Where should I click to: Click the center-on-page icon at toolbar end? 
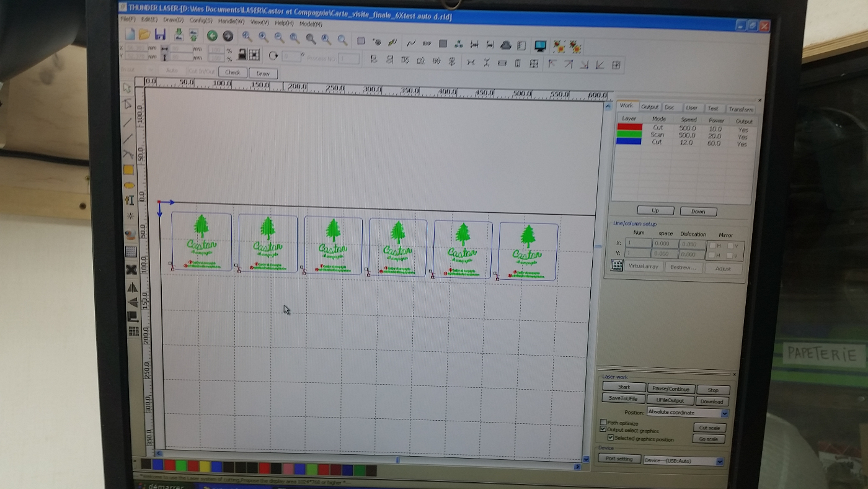[616, 65]
